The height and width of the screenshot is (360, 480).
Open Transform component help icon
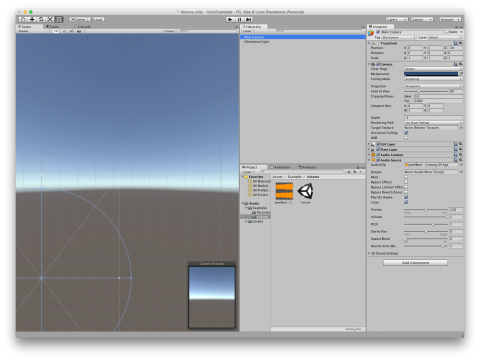coord(456,43)
